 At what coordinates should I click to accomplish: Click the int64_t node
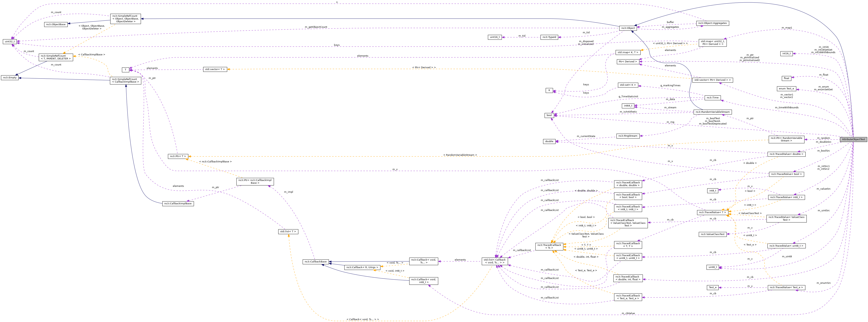pos(628,105)
